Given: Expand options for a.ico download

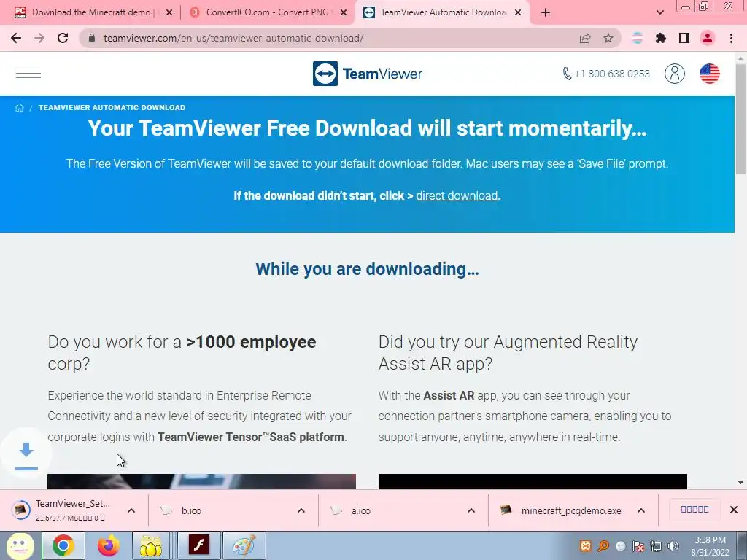Looking at the screenshot, I should point(471,510).
